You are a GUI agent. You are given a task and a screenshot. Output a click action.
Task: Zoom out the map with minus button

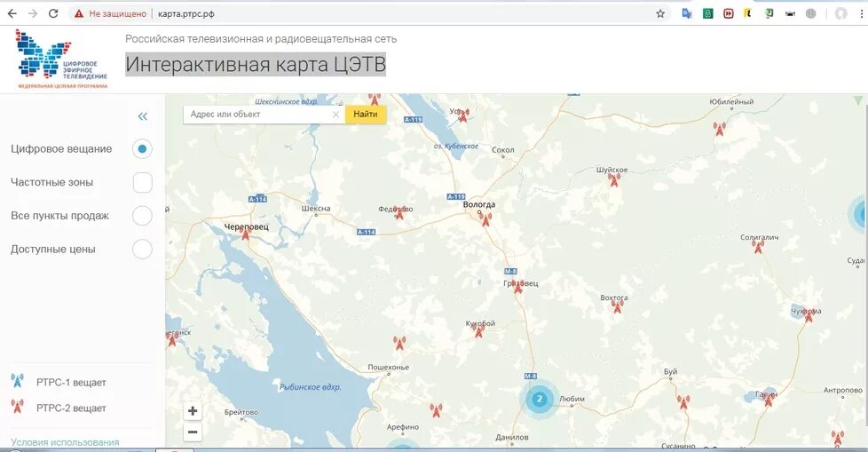(x=193, y=432)
